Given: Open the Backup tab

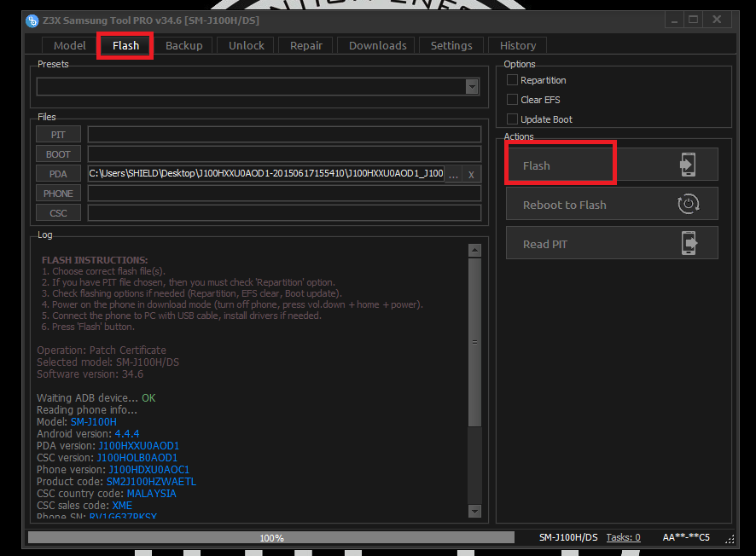Looking at the screenshot, I should coord(183,45).
